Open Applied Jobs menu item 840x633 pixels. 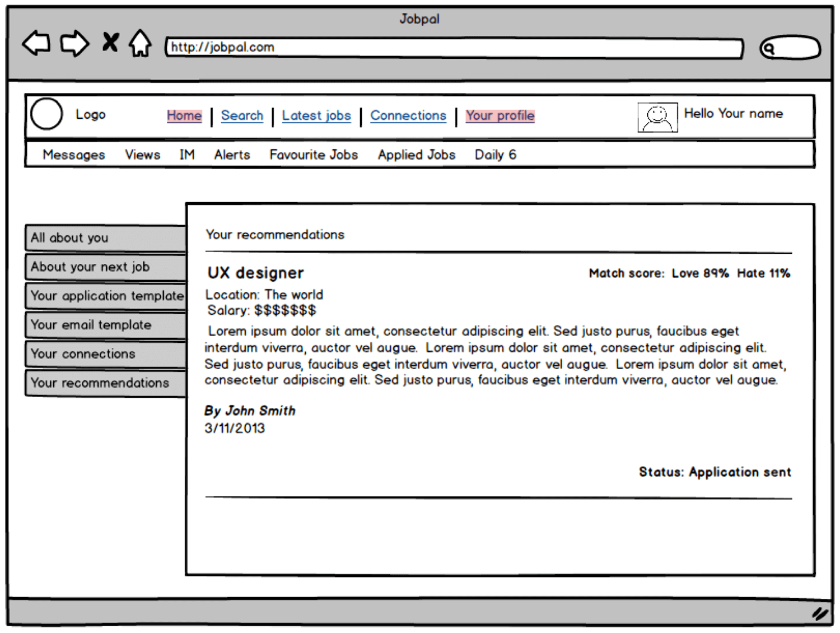417,155
